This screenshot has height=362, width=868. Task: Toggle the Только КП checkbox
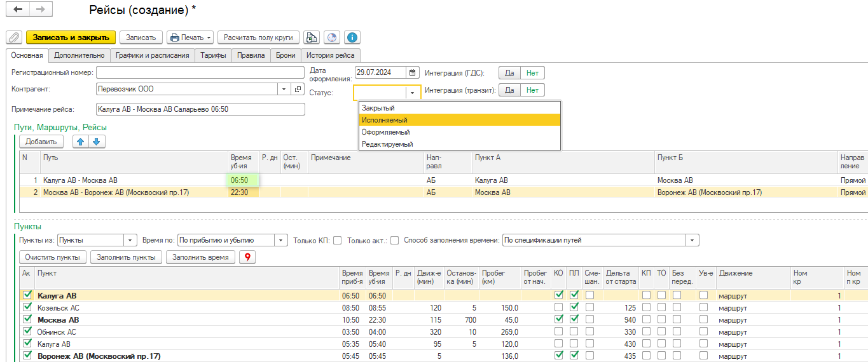337,241
